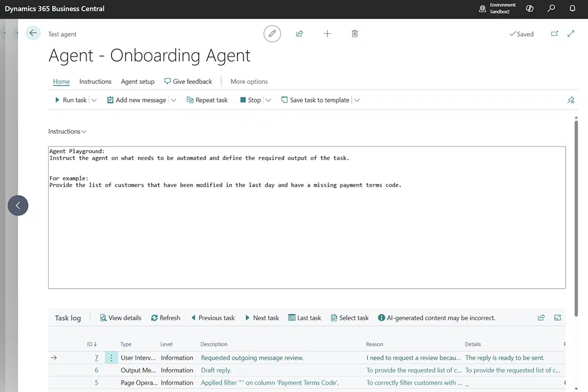
Task: Click 'Page Opera...' type cell
Action: pyautogui.click(x=139, y=383)
